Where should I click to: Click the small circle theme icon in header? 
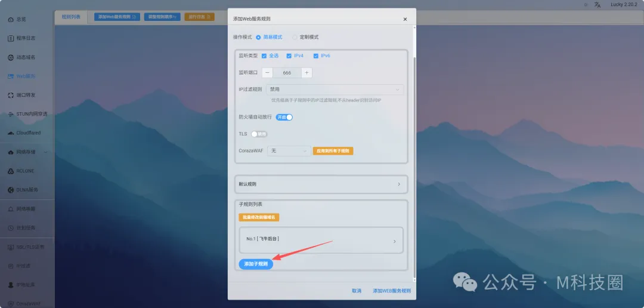pos(586,5)
